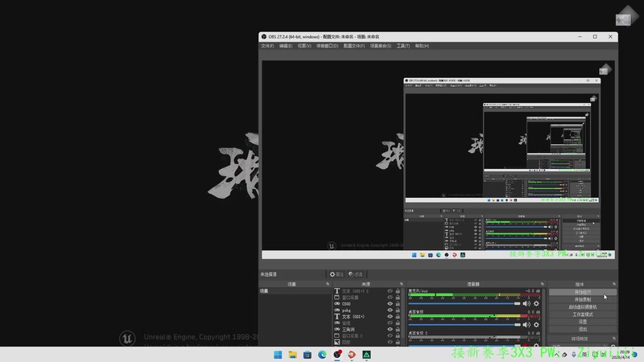The image size is (644, 362).
Task: Toggle lock on the 文本 (GDI+) 2 source
Action: coord(398,290)
